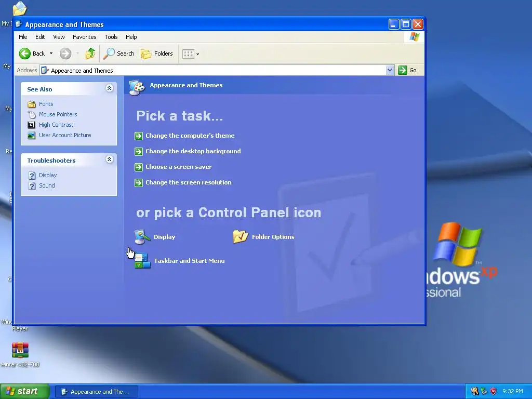The height and width of the screenshot is (399, 532).
Task: Open the Folder Options icon
Action: click(241, 236)
